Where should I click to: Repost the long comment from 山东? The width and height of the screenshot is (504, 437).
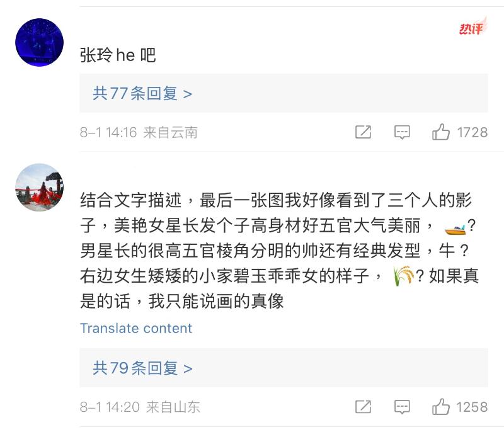point(363,407)
